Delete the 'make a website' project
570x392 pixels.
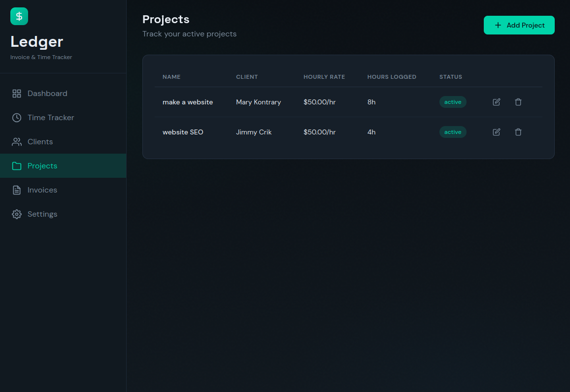[518, 102]
